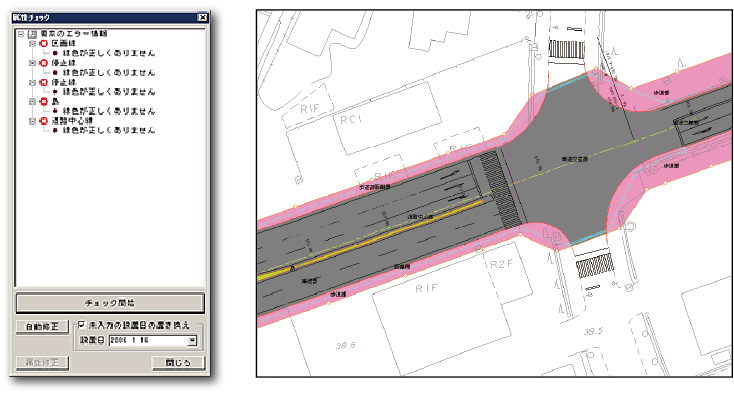Image resolution: width=734 pixels, height=395 pixels.
Task: Collapse the 島 tree node
Action: point(32,102)
